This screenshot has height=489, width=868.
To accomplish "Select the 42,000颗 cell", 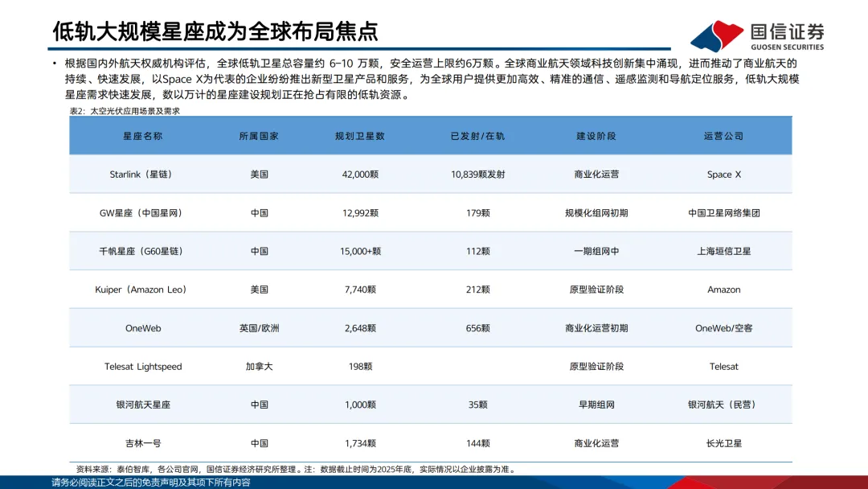I will click(360, 175).
